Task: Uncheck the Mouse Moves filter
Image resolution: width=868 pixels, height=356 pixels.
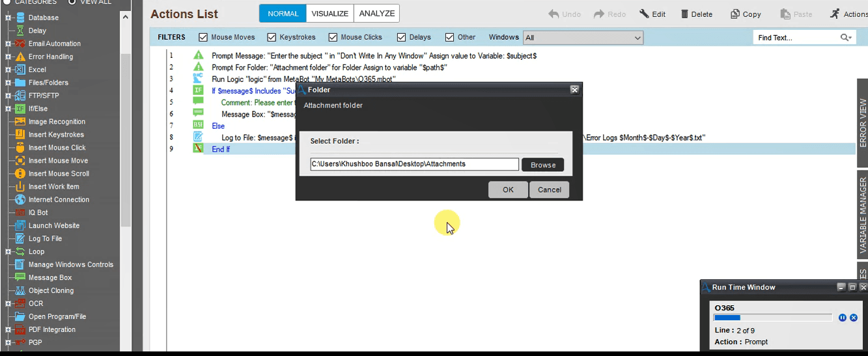Action: (203, 38)
